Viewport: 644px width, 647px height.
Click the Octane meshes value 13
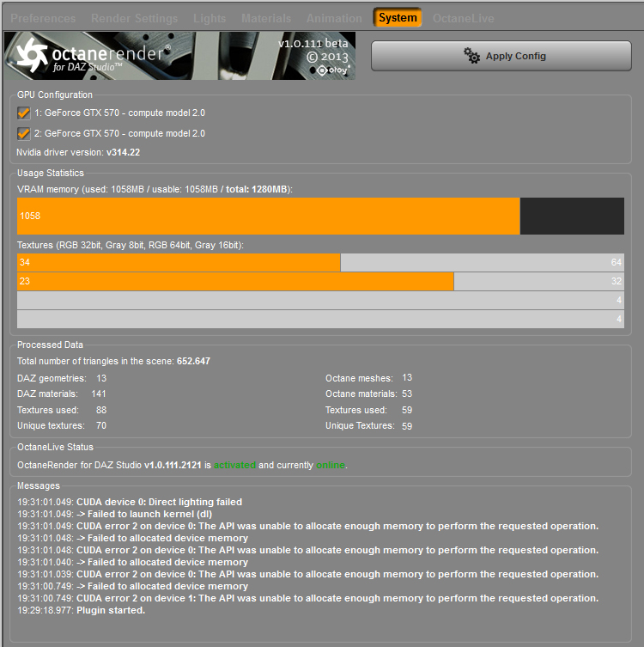407,377
